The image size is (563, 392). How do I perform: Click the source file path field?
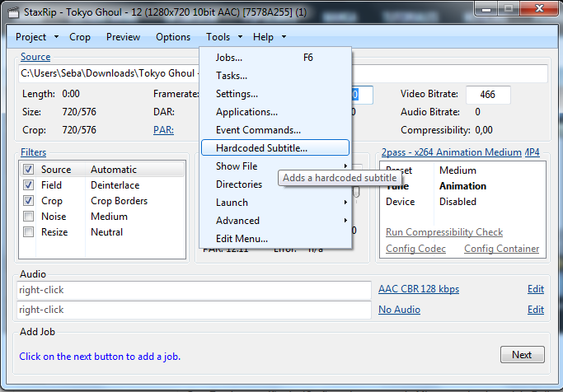[284, 73]
